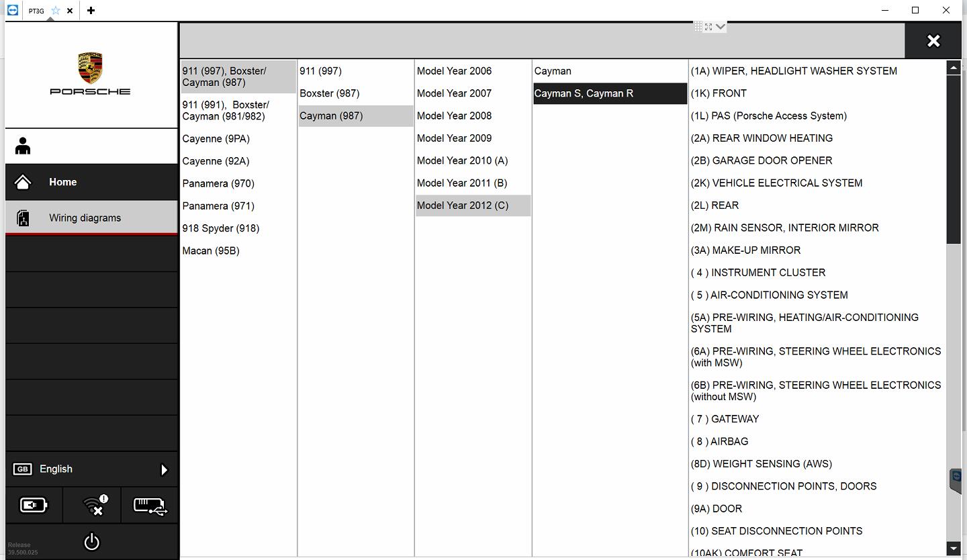The height and width of the screenshot is (560, 967).
Task: Add a new tab with plus button
Action: (91, 11)
